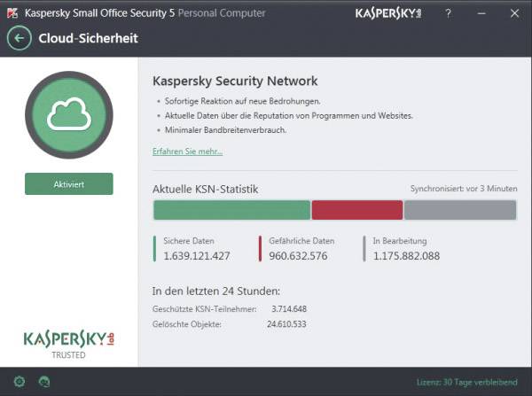Open the license info 'Lizenz: 30 Tage verbleibend'
The width and height of the screenshot is (532, 396).
467,382
